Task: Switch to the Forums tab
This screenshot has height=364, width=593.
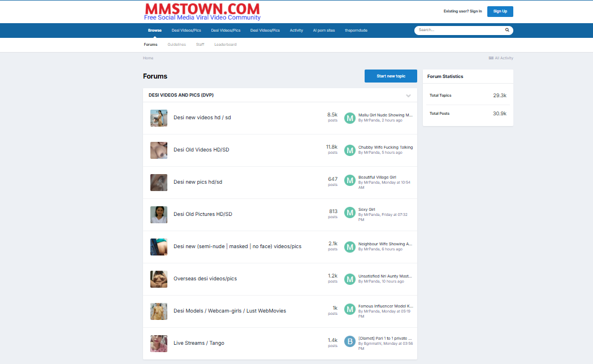Action: coord(150,44)
